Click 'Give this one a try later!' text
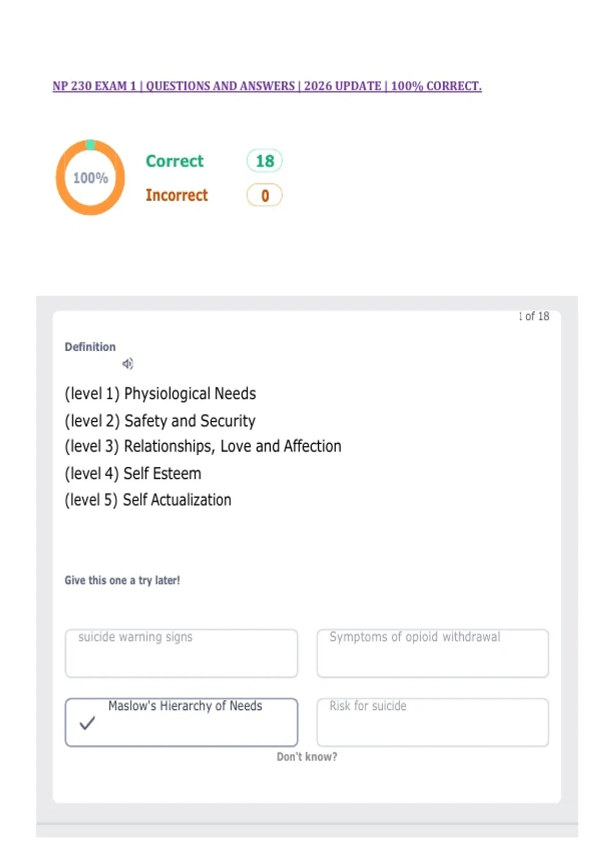The image size is (613, 868). [x=122, y=580]
